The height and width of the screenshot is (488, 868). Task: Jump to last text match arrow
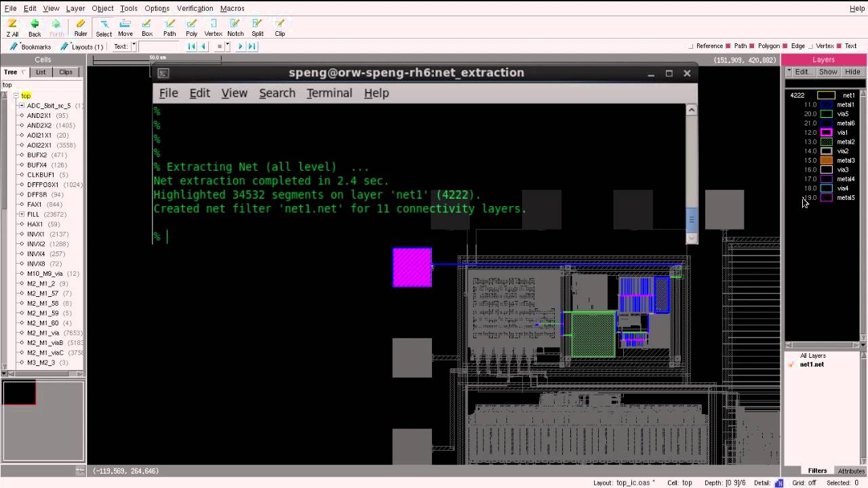tap(252, 47)
